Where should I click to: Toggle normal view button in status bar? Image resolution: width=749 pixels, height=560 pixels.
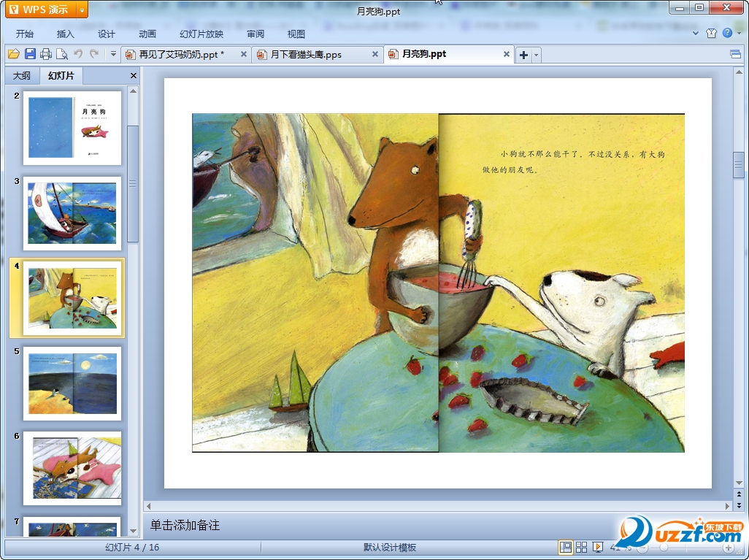point(565,547)
